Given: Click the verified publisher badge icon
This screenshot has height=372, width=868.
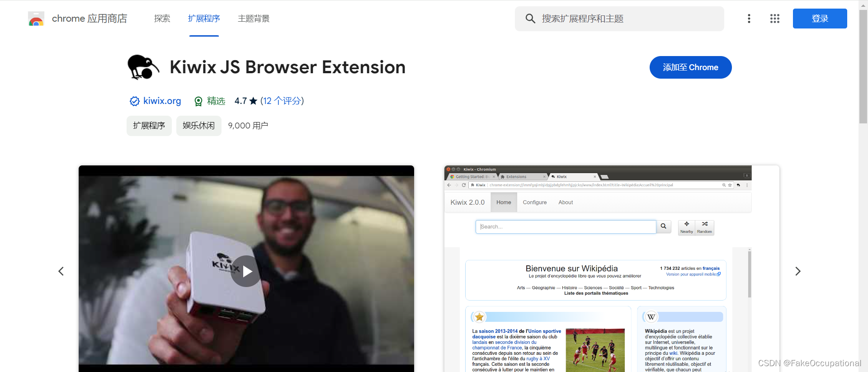Looking at the screenshot, I should 134,101.
